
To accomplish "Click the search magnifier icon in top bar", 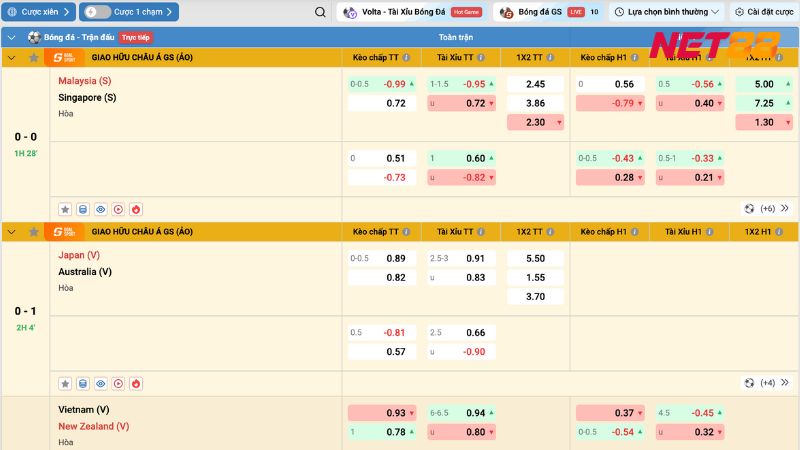I will 320,13.
